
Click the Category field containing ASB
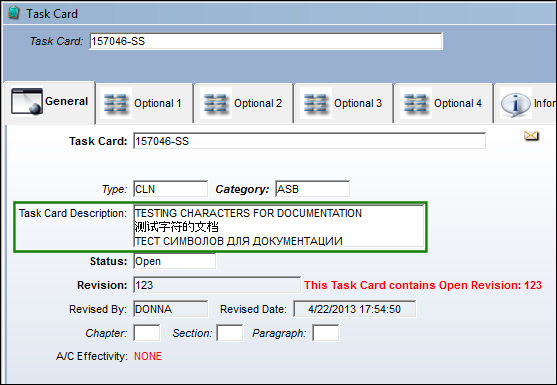(312, 189)
